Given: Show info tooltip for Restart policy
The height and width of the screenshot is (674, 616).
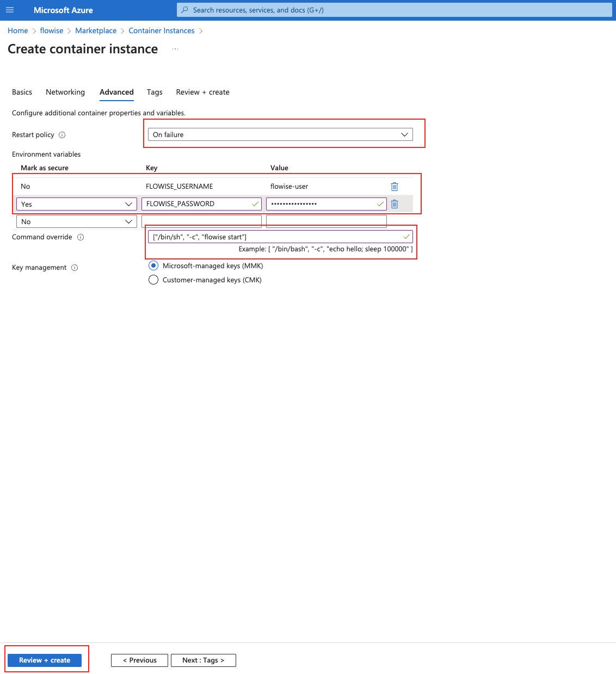Looking at the screenshot, I should click(x=62, y=135).
